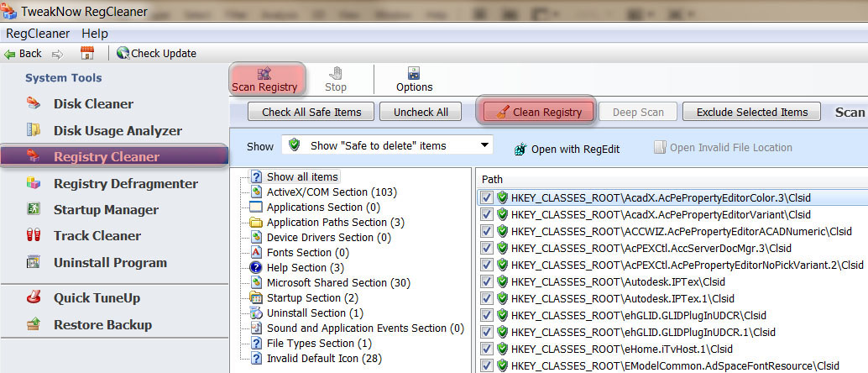
Task: Select Fonts Section (0) tree item
Action: pyautogui.click(x=308, y=253)
